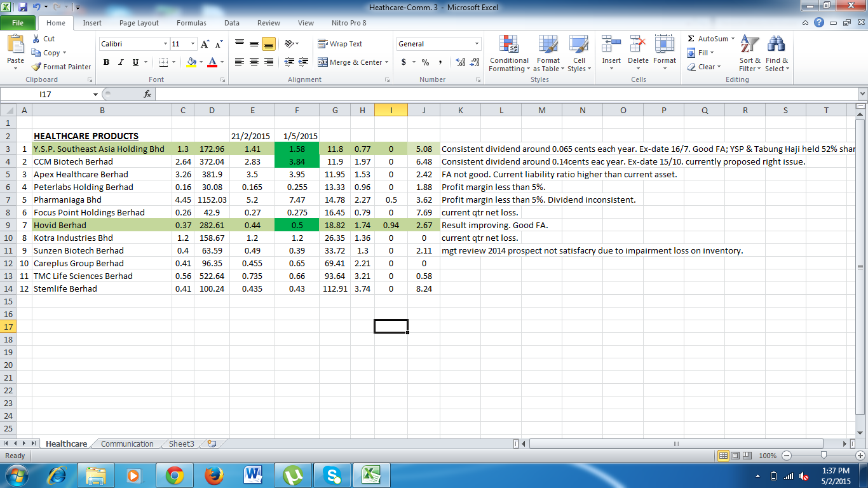Click Increase Decimal button

point(460,62)
